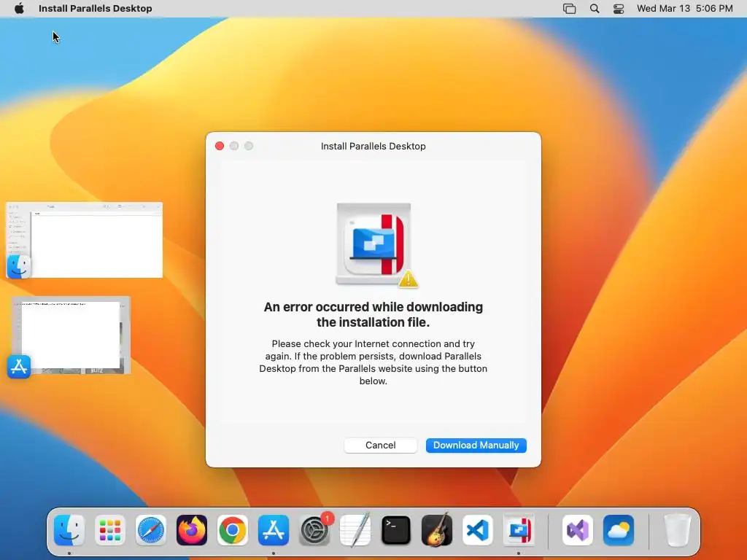
Task: Open Spotlight search in menu bar
Action: 595,9
